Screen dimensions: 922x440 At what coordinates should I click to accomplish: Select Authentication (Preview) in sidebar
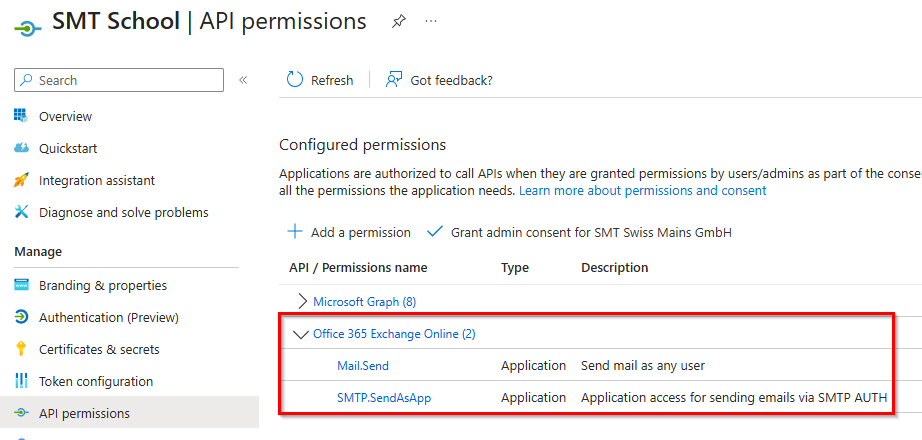[108, 317]
